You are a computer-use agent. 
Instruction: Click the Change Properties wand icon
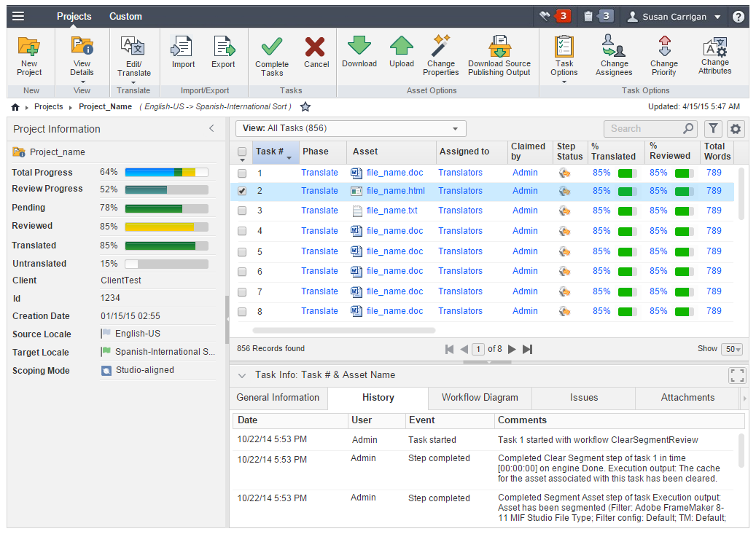440,45
